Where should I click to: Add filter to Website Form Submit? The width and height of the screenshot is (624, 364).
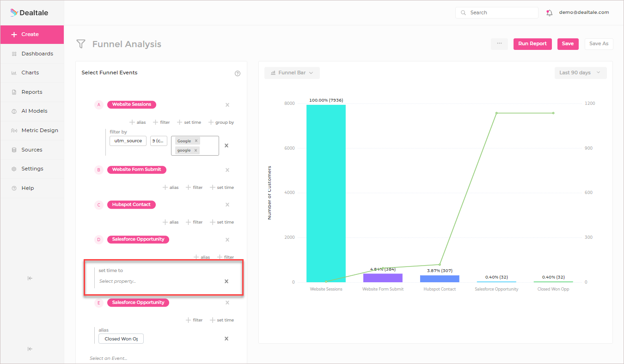[x=194, y=188]
